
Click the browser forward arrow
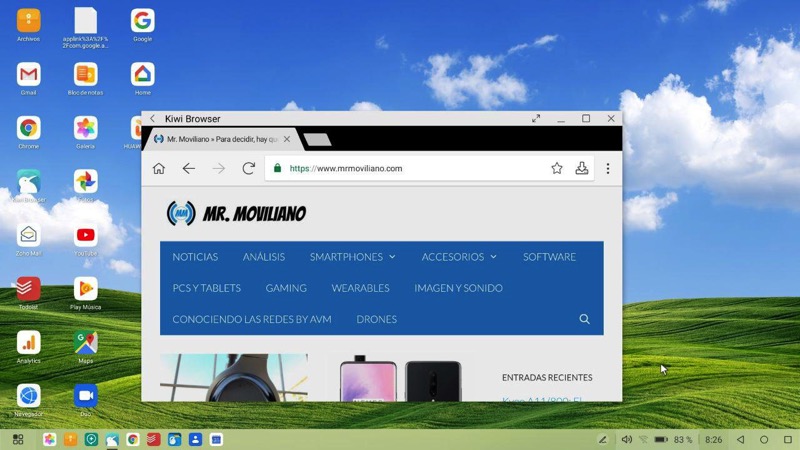click(x=218, y=168)
